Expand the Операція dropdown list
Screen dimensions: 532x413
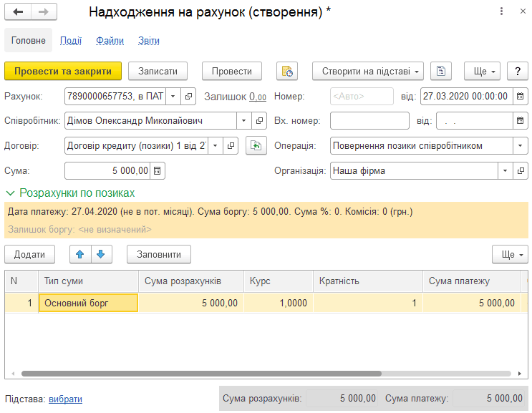[x=521, y=146]
